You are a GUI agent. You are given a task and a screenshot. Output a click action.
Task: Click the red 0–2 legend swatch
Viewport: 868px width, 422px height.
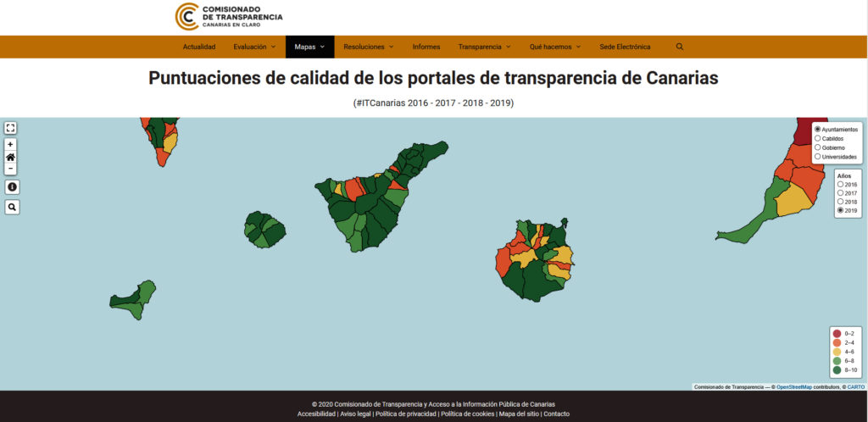pyautogui.click(x=837, y=333)
